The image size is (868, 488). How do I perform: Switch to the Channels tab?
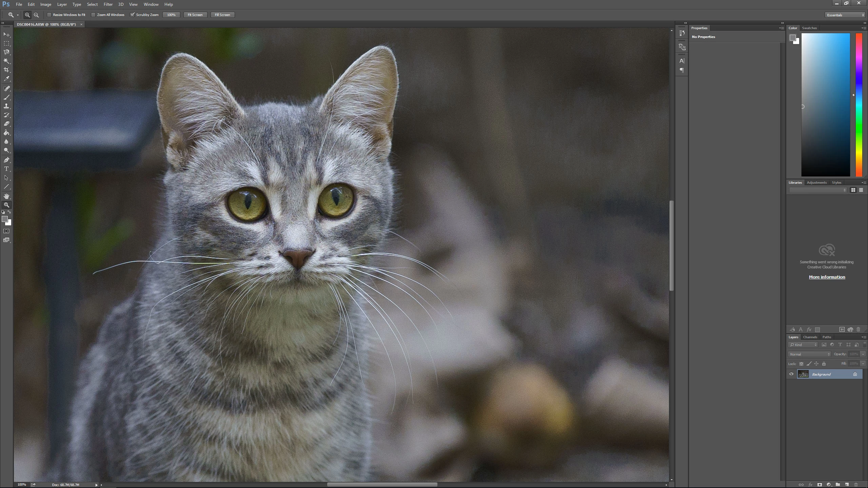tap(810, 337)
